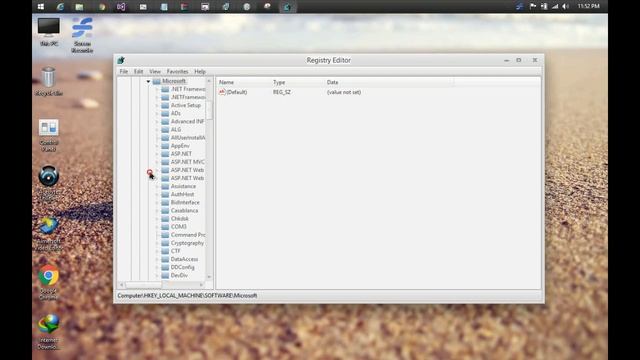Image resolution: width=640 pixels, height=360 pixels.
Task: Expand the Active Setup key
Action: (157, 105)
